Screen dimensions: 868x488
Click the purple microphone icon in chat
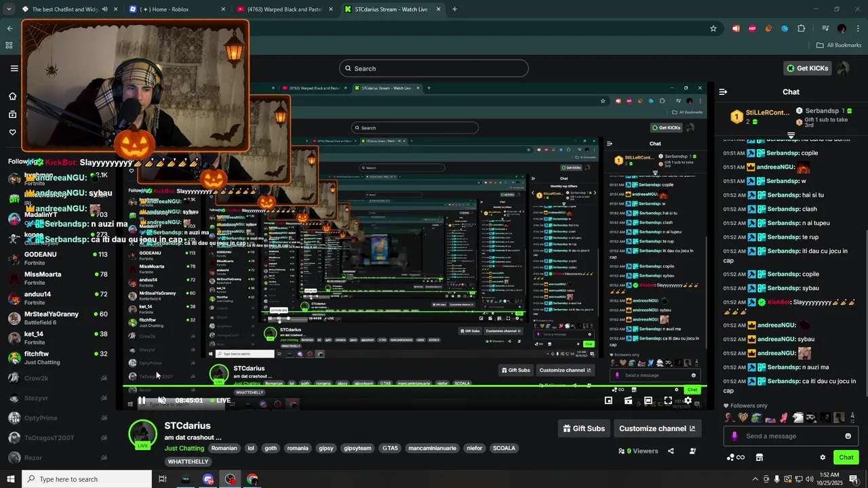pos(734,436)
